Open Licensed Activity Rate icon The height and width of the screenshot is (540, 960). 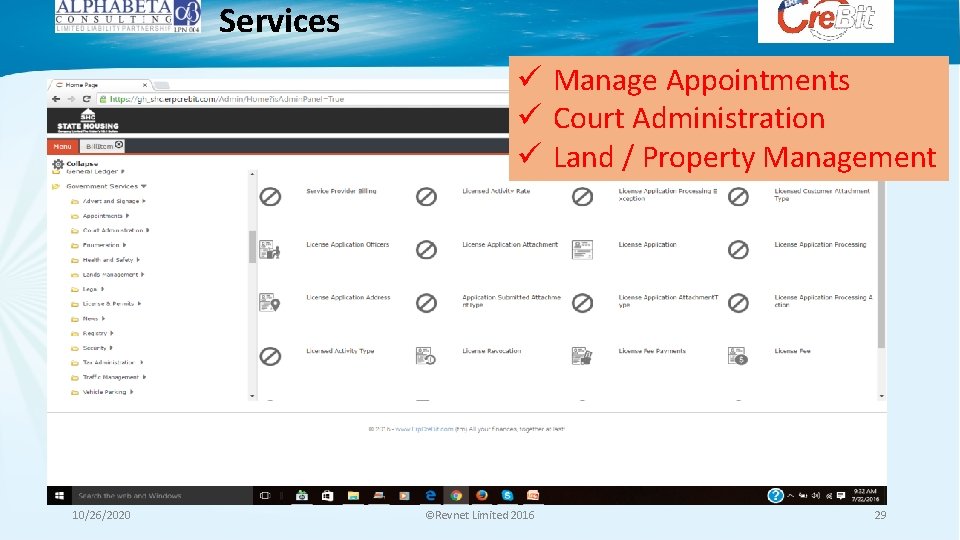click(x=426, y=197)
